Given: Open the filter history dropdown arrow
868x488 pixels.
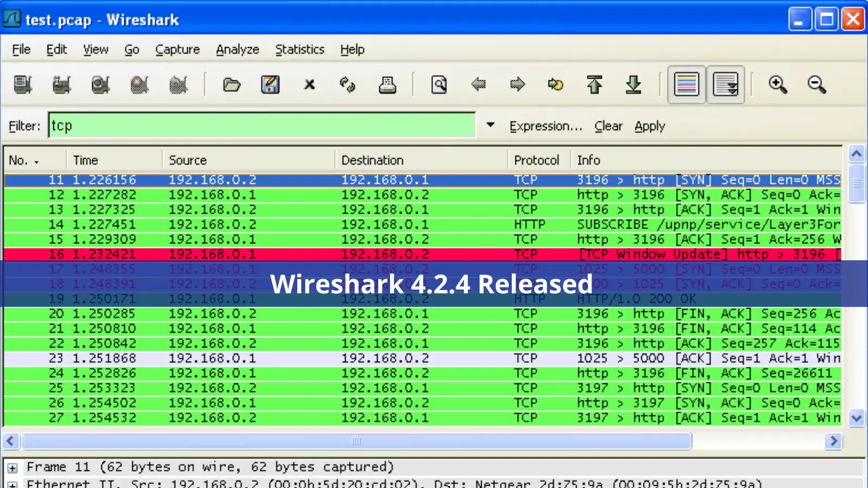Looking at the screenshot, I should point(490,125).
